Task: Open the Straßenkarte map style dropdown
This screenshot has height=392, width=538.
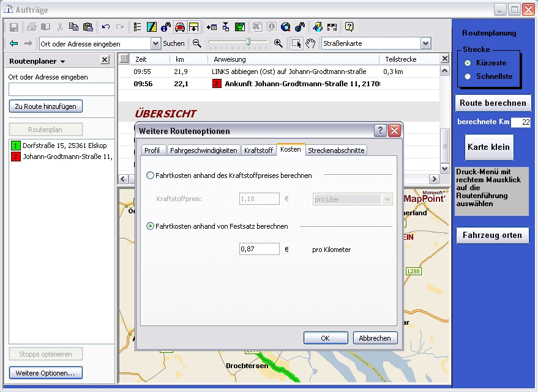Action: pyautogui.click(x=425, y=43)
